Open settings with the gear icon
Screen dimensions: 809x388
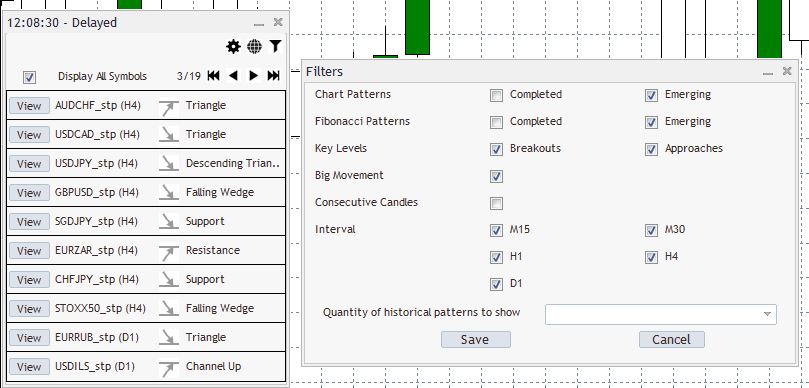click(x=233, y=47)
